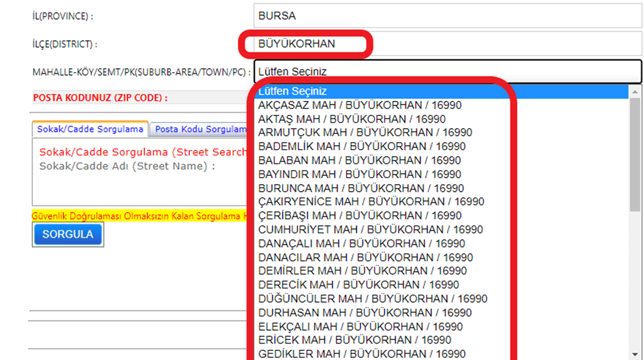Open the BURSA province dropdown
Image resolution: width=644 pixels, height=360 pixels.
point(447,16)
